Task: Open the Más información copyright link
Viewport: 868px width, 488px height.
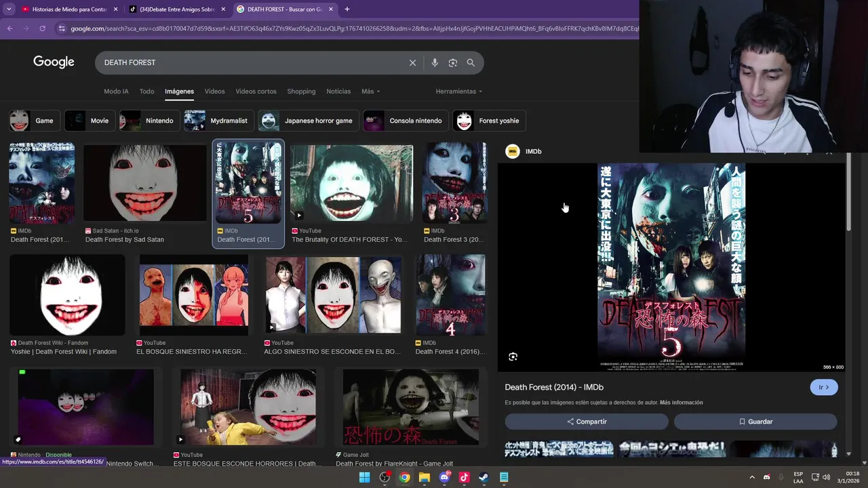Action: 681,403
